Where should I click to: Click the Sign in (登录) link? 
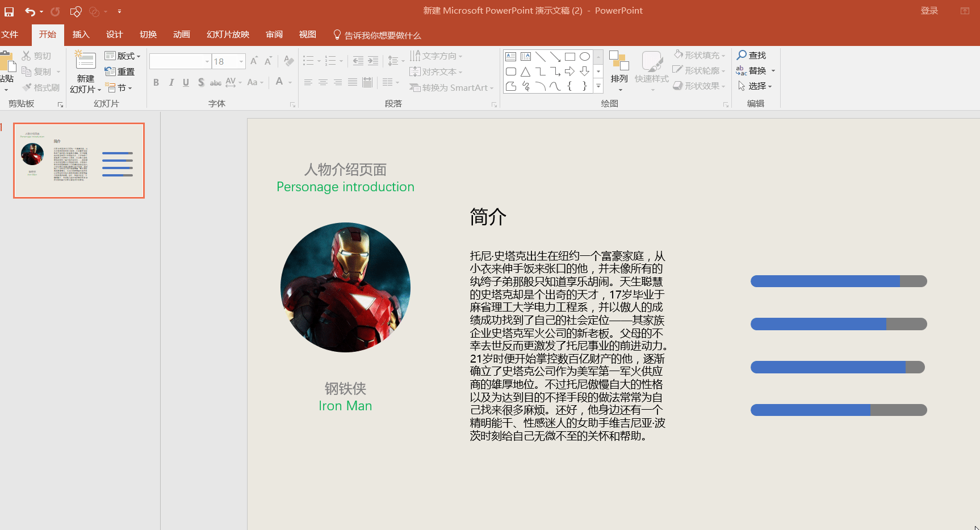point(929,11)
